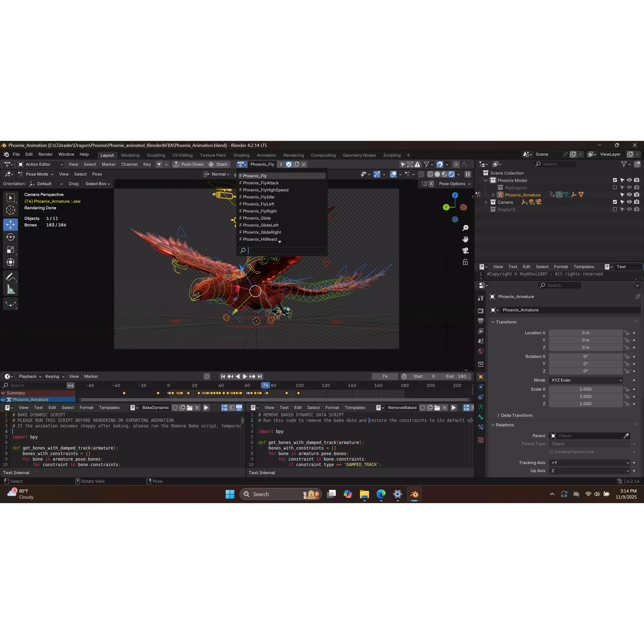Open the XYZ Euler rotation mode dropdown
This screenshot has width=644, height=644.
586,380
